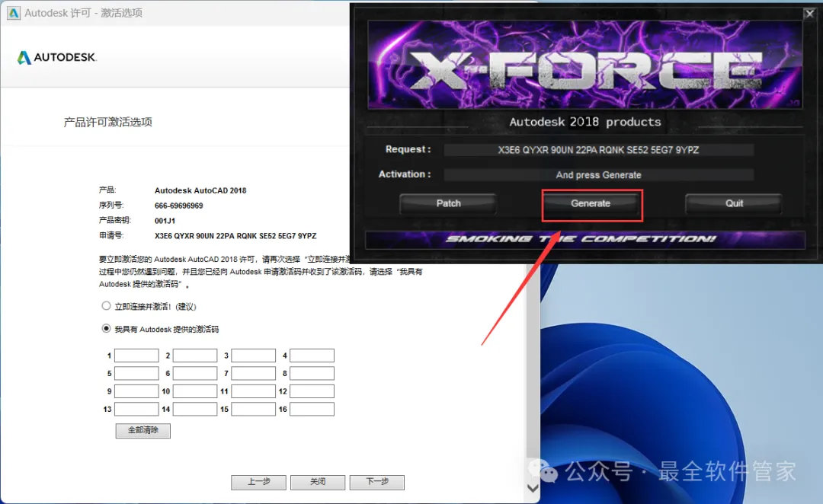The height and width of the screenshot is (504, 823).
Task: Click the Patch button in X-Force
Action: click(448, 203)
